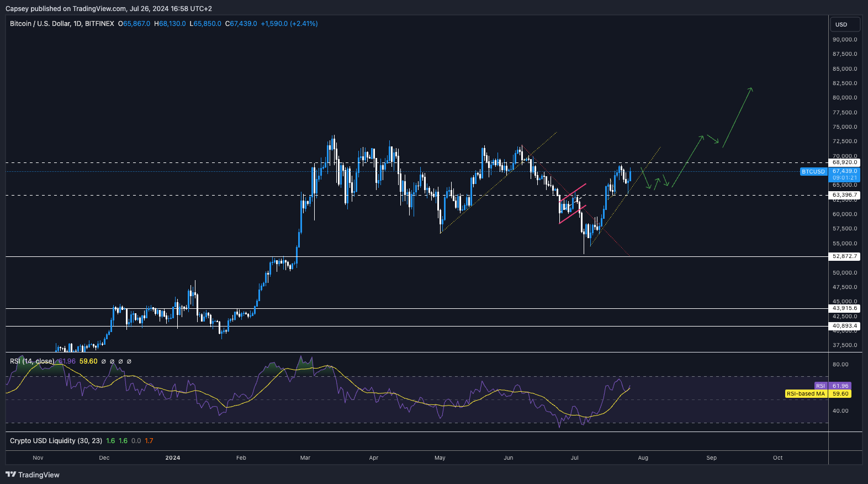Click the grey 0.0 liquidity value
Screen dimensions: 868x484
point(136,441)
